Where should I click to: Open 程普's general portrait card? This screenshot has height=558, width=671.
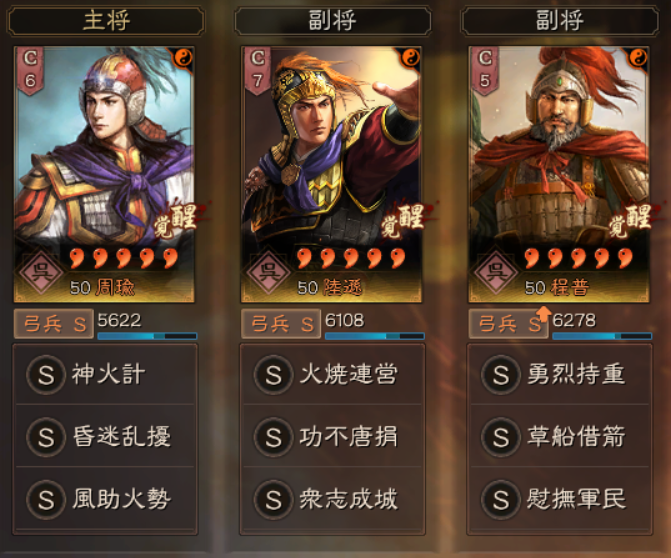tap(559, 174)
